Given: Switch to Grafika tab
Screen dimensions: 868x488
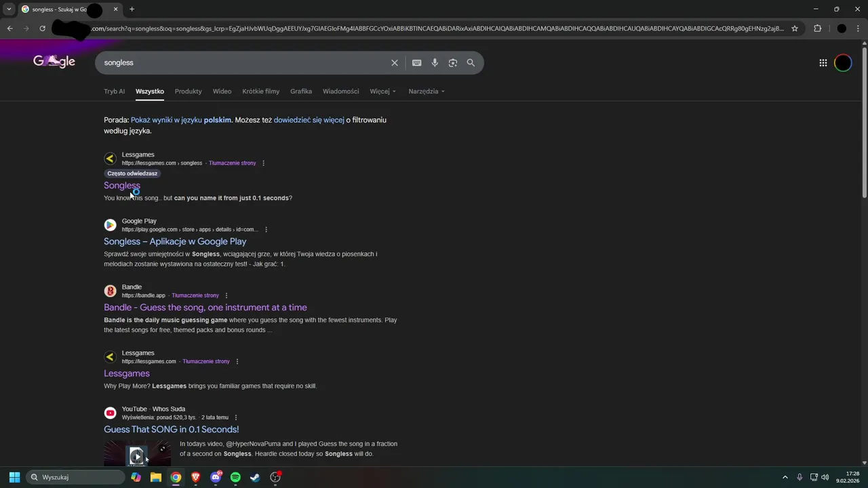Looking at the screenshot, I should tap(301, 91).
